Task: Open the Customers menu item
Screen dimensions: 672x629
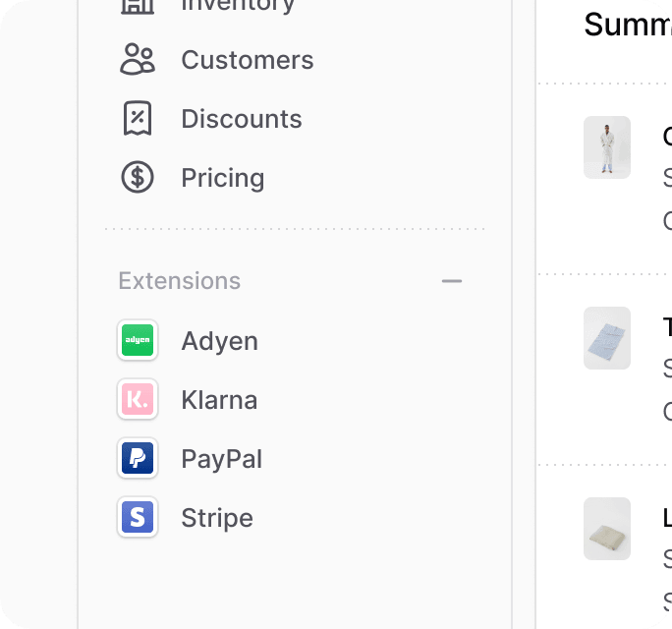Action: (248, 60)
